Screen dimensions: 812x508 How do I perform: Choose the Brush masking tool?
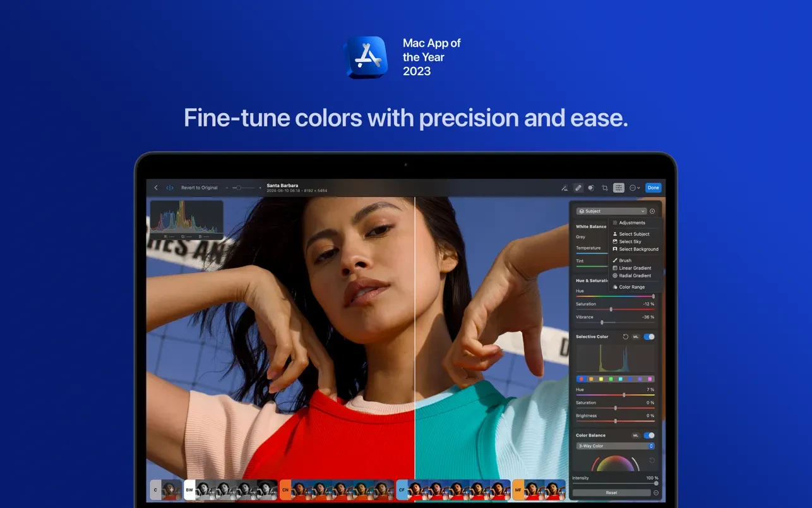point(625,260)
